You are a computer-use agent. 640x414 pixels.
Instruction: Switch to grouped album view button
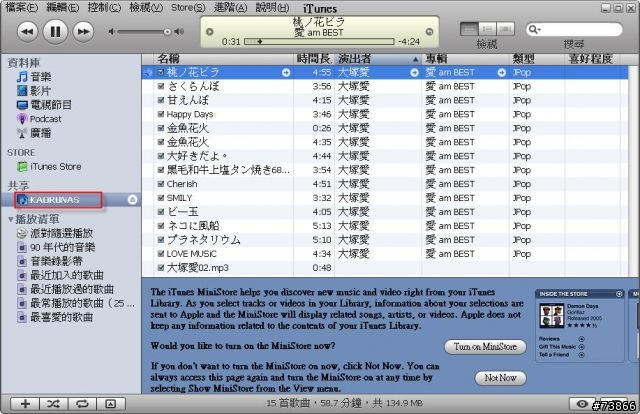click(x=487, y=29)
